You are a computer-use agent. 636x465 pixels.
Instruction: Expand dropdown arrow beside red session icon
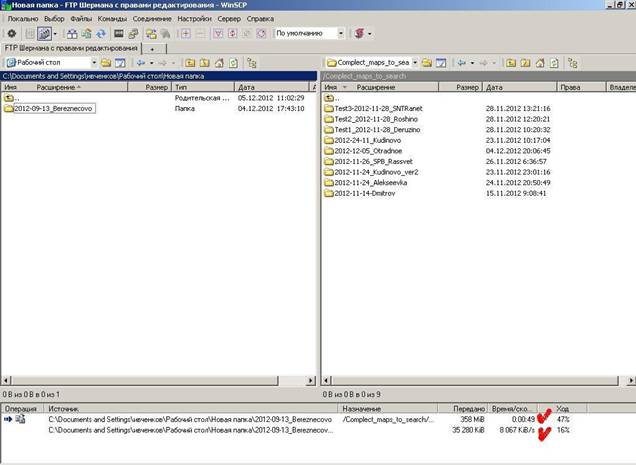369,34
